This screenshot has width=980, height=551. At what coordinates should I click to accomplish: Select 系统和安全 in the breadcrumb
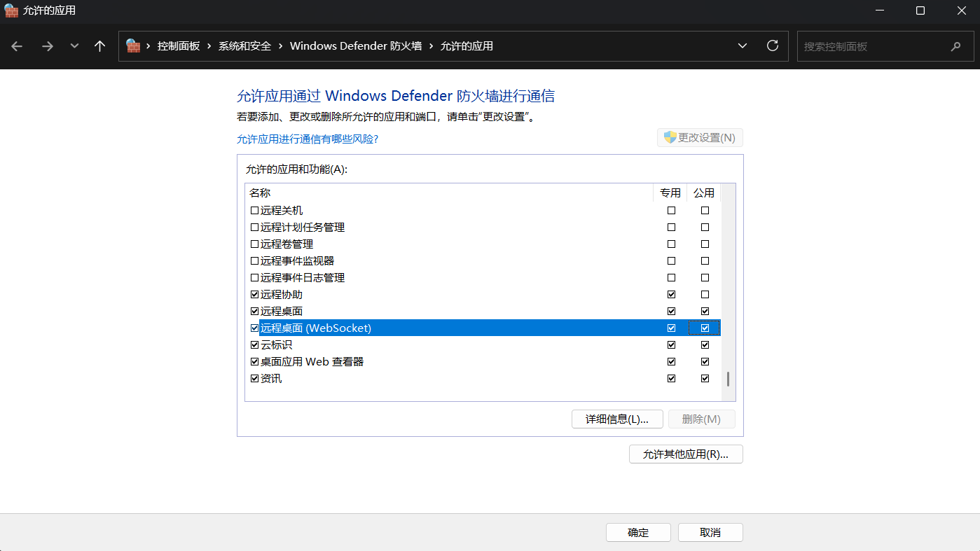244,46
